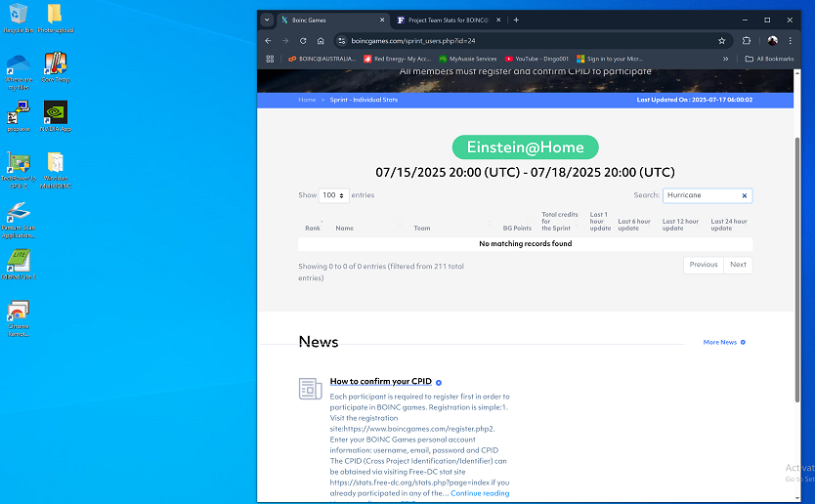815x504 pixels.
Task: Sort by Last 12 hour update column
Action: pyautogui.click(x=680, y=225)
